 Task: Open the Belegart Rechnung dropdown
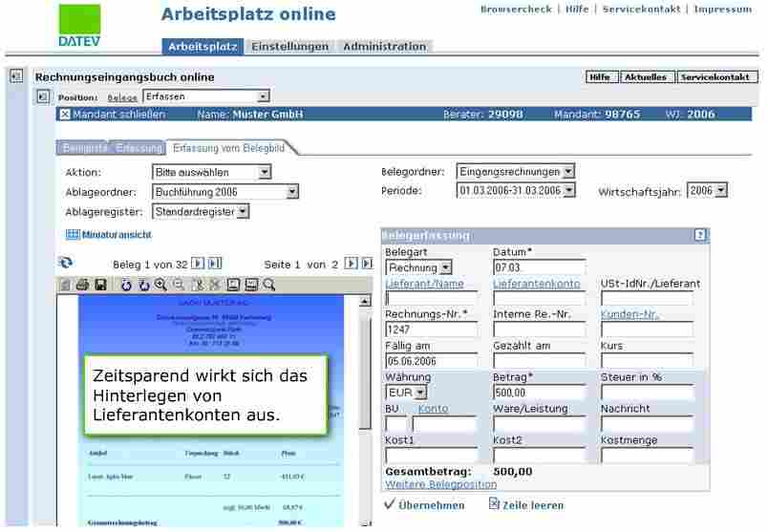tap(418, 267)
